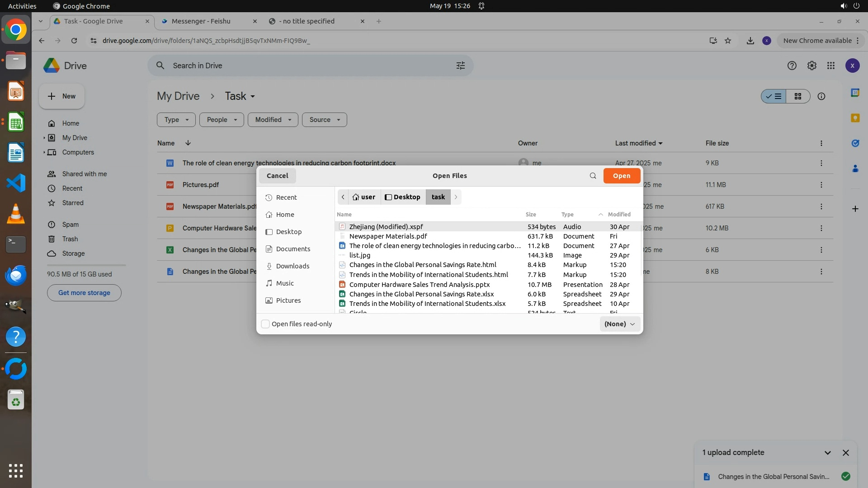The image size is (868, 488).
Task: Open the Drive help question mark
Action: (792, 66)
